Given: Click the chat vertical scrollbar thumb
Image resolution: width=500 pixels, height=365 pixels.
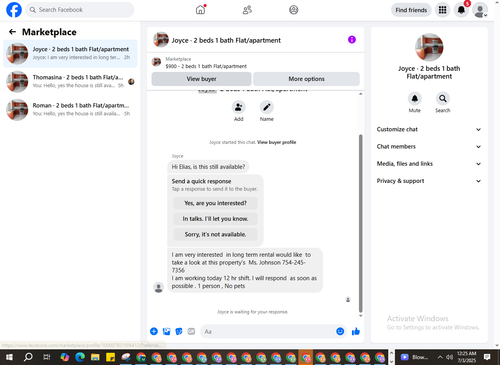Looking at the screenshot, I should click(360, 223).
